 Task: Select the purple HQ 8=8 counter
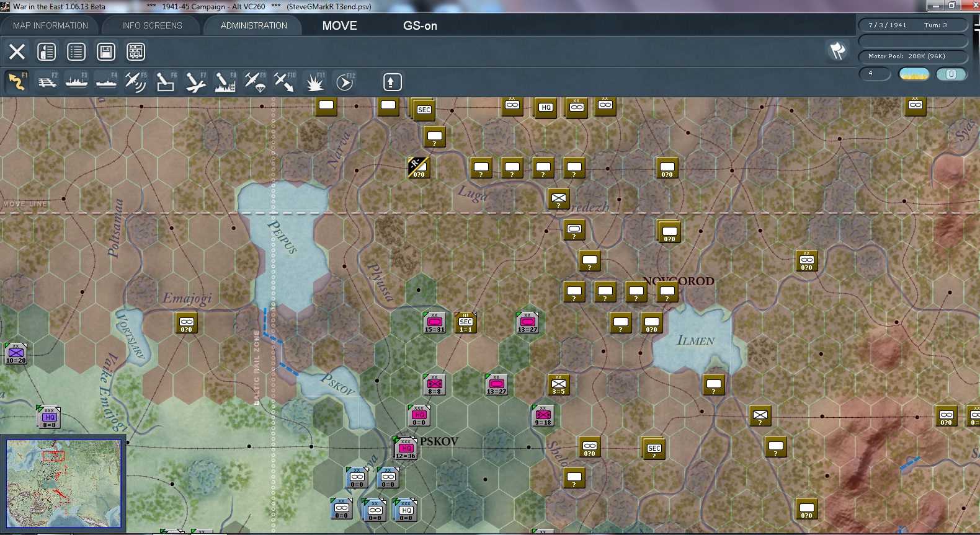[48, 417]
